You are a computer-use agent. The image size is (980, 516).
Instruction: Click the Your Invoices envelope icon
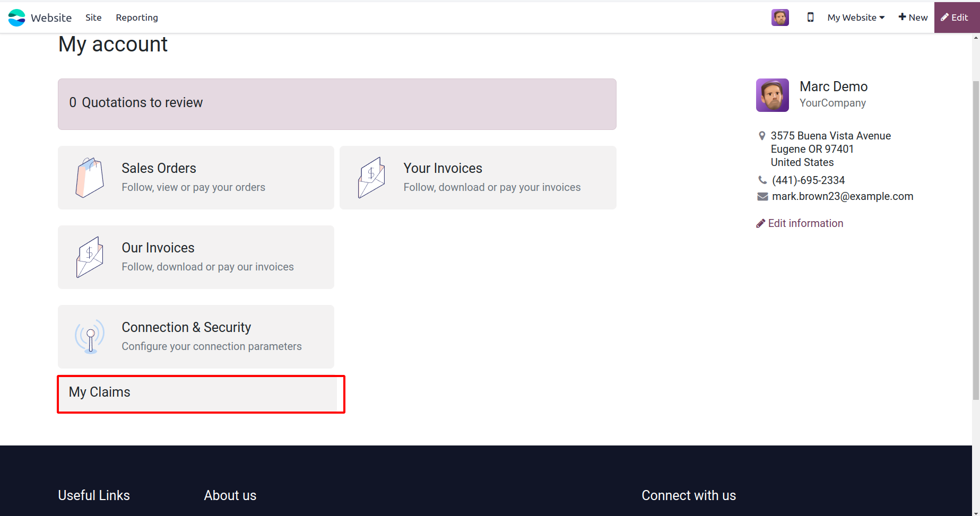click(x=371, y=178)
